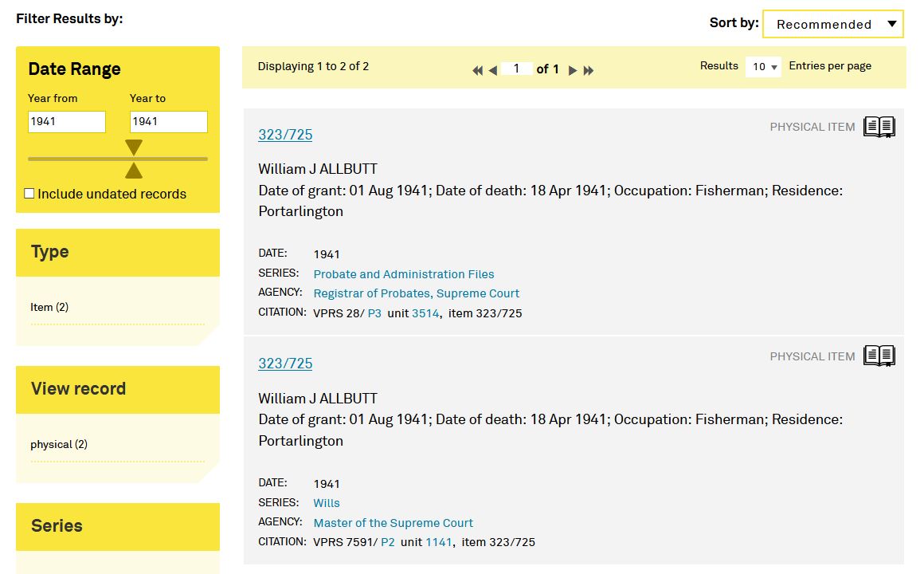
Task: Open the Sort by Recommended dropdown
Action: coord(832,24)
